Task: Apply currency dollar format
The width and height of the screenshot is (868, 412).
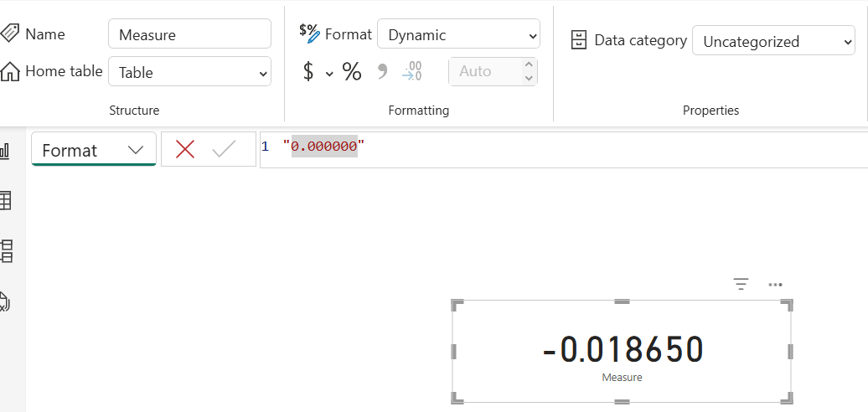Action: [x=308, y=71]
